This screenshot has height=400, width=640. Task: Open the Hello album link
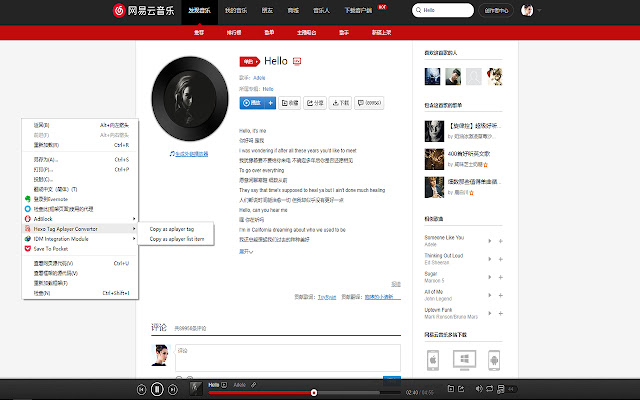point(268,89)
